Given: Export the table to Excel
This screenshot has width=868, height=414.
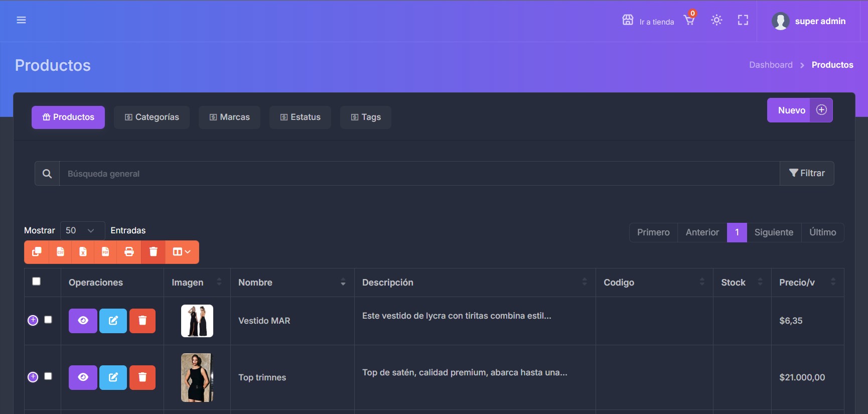Looking at the screenshot, I should click(83, 252).
